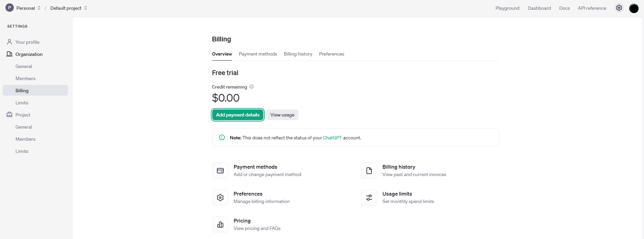The image size is (644, 239).
Task: Open the Default project dropdown
Action: point(69,8)
